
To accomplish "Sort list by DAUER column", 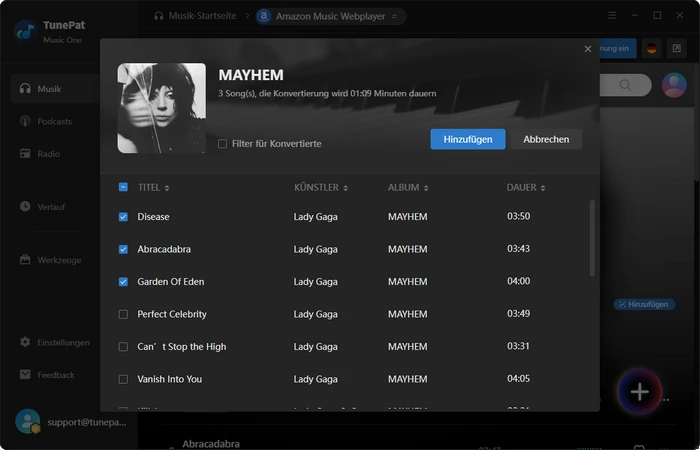I will pyautogui.click(x=525, y=188).
